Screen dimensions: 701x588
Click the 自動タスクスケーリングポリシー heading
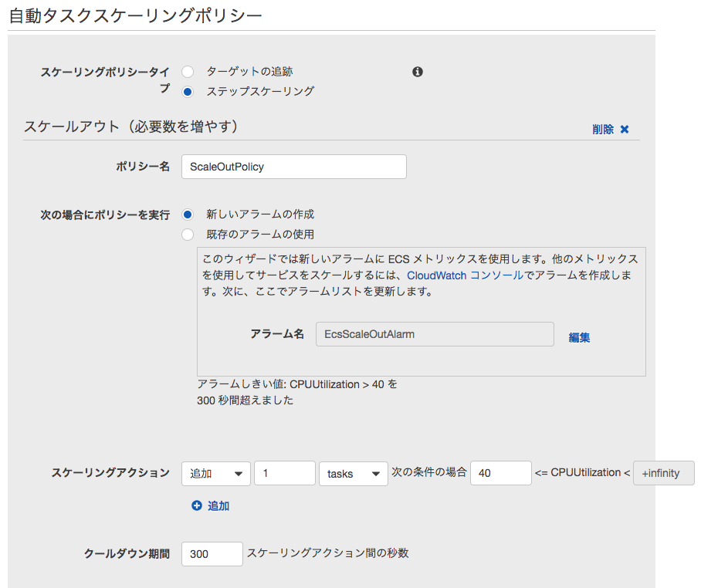[135, 15]
